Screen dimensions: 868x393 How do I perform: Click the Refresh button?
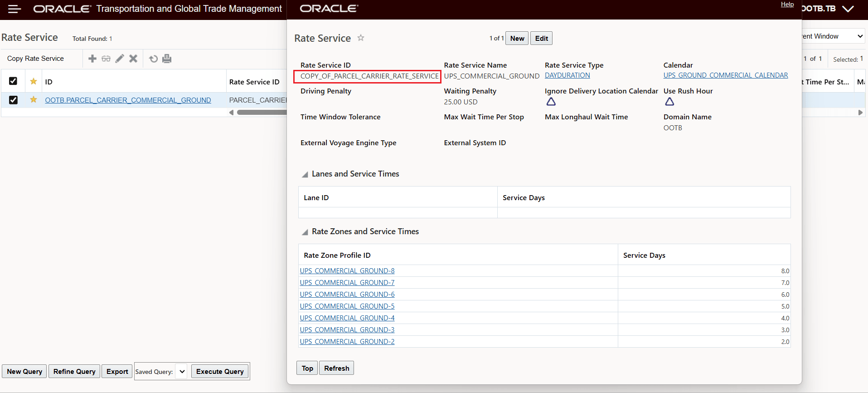point(337,368)
